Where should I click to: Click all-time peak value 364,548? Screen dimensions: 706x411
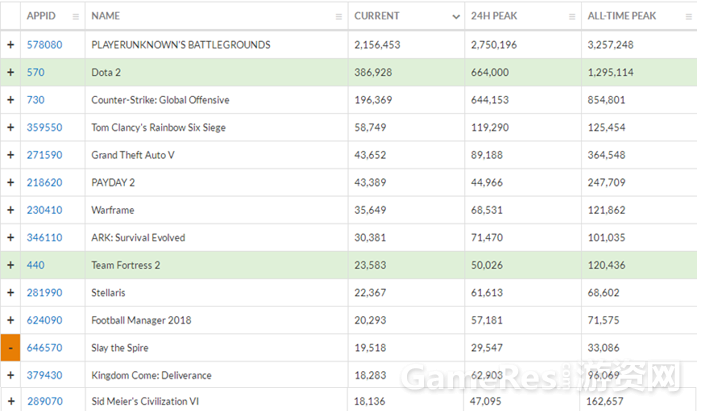pyautogui.click(x=606, y=154)
